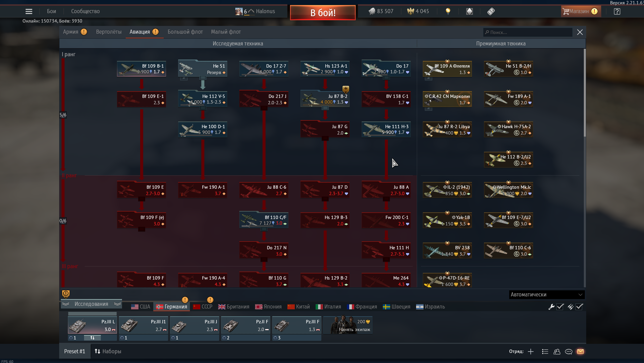The height and width of the screenshot is (363, 644).
Task: Click the crew swap arrows under Pz.III L
Action: [x=92, y=338]
